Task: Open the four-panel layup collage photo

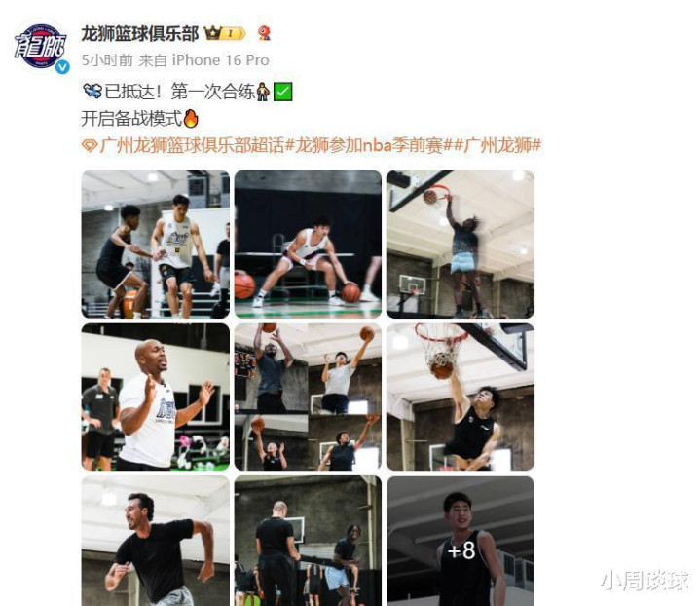Action: click(x=308, y=397)
